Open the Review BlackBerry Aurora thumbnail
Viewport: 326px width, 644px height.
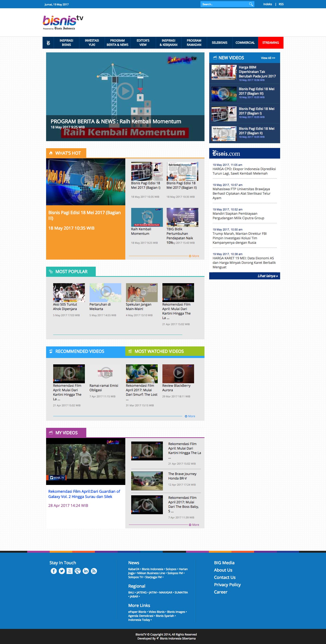[178, 374]
